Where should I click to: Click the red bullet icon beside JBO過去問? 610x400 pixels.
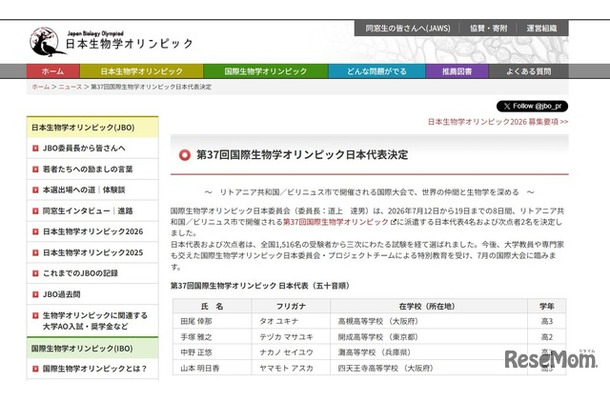pyautogui.click(x=35, y=295)
